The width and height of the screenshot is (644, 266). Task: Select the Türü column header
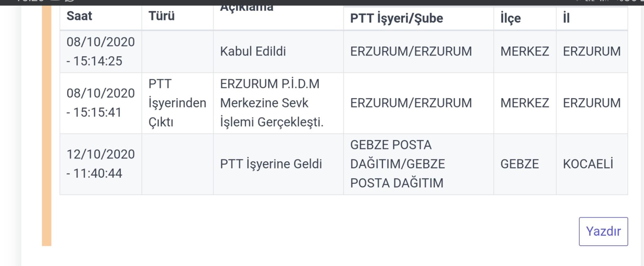click(x=177, y=18)
